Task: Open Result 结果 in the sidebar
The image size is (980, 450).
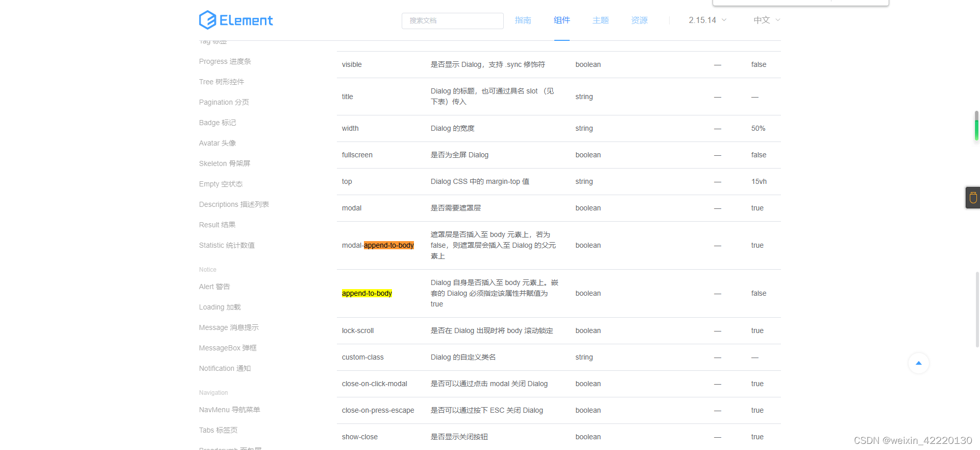Action: point(217,225)
